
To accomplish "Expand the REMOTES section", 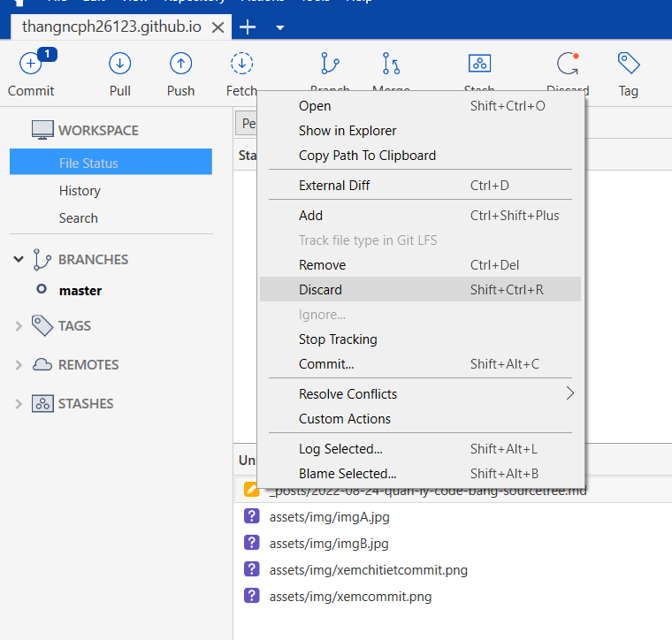I will tap(19, 365).
